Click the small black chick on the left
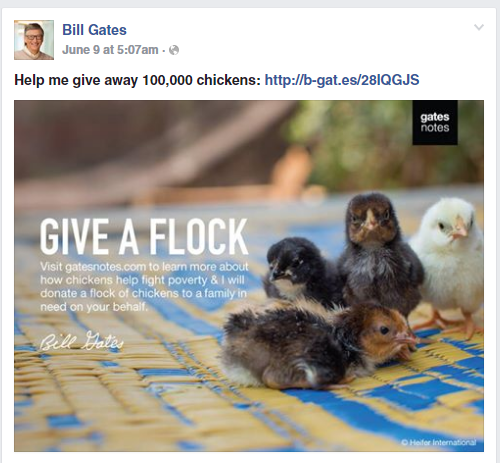 [x=298, y=272]
